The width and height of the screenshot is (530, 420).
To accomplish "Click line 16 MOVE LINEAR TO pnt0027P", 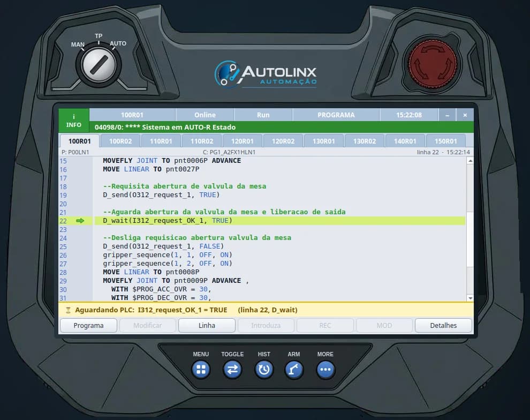I will coord(151,169).
